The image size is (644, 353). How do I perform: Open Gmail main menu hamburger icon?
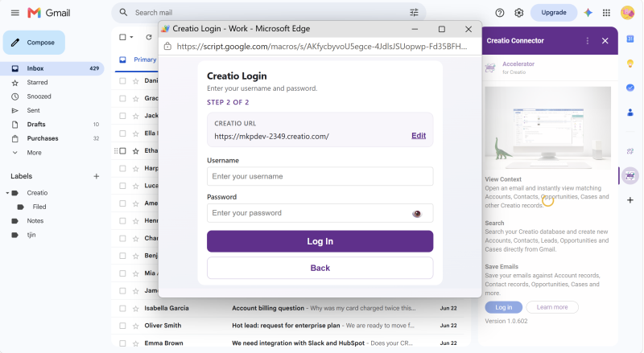[x=15, y=13]
